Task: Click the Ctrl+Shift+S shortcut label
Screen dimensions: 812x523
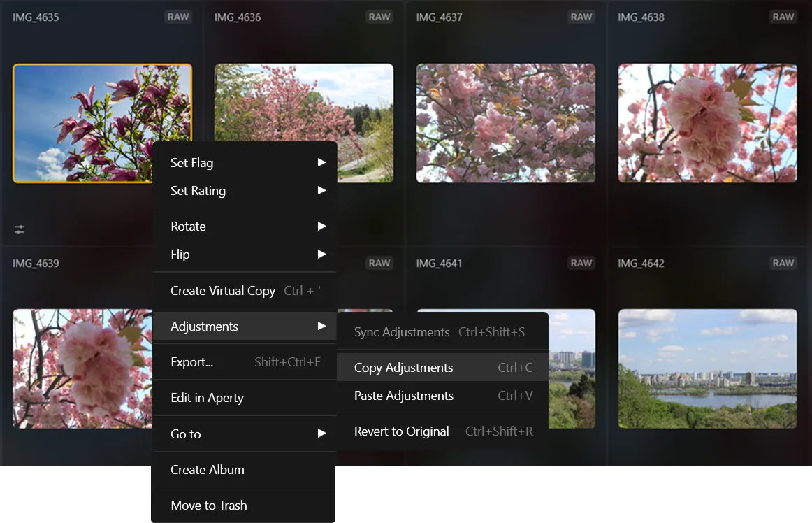Action: pyautogui.click(x=491, y=331)
